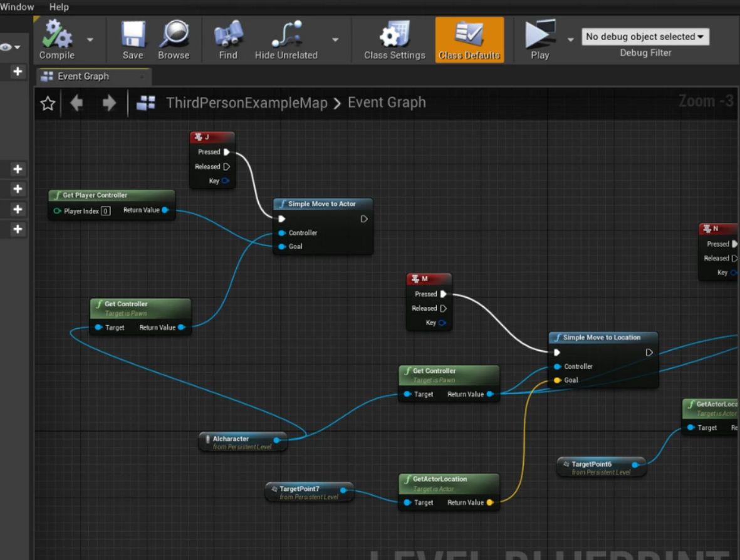Viewport: 740px width, 560px height.
Task: Toggle Hide Unrelated nodes
Action: (286, 39)
